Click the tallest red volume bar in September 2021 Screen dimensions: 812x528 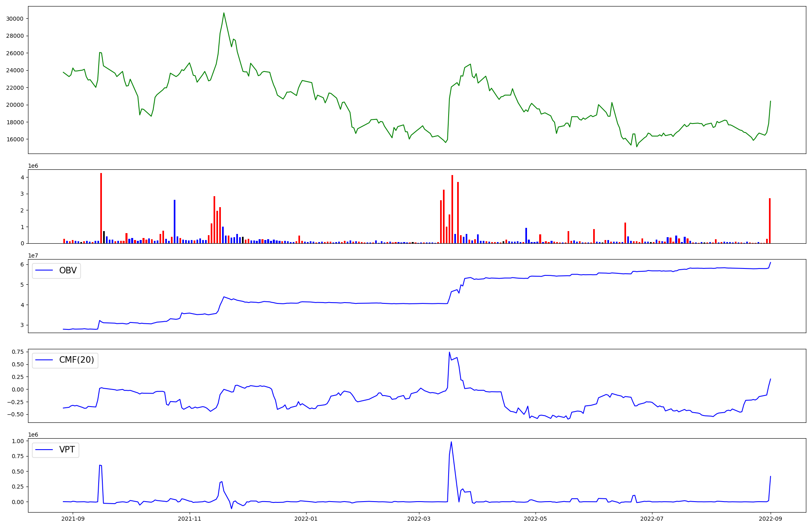(101, 207)
